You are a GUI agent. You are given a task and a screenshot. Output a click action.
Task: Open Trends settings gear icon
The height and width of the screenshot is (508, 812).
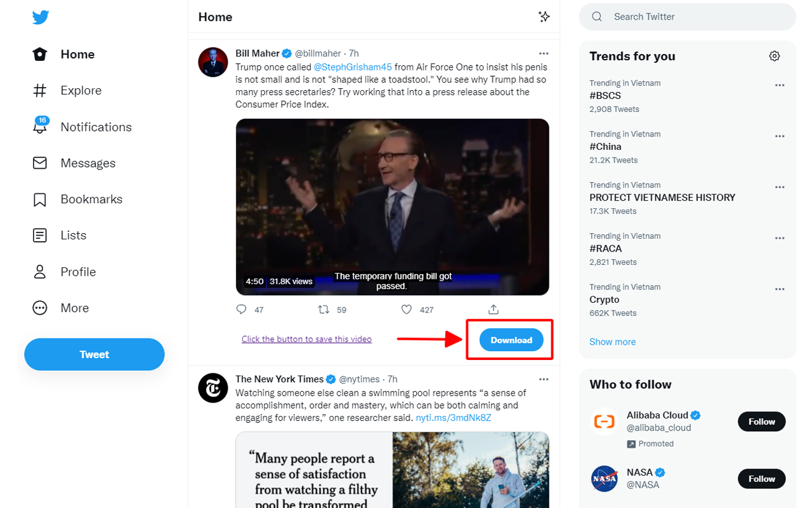tap(774, 56)
